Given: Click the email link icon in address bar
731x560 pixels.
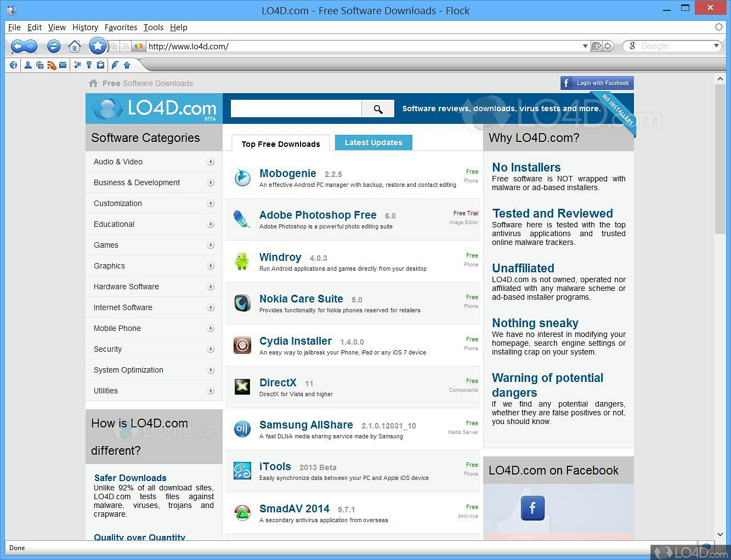Looking at the screenshot, I should 596,46.
